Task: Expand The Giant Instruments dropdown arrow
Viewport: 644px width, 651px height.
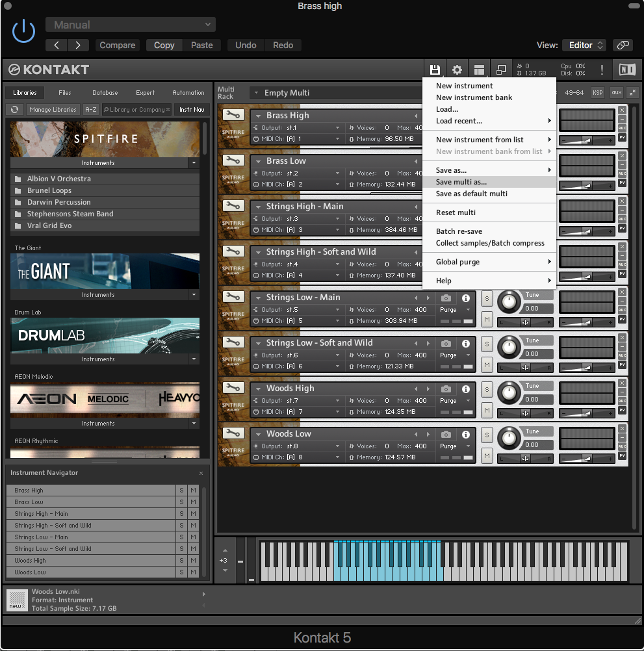Action: coord(194,295)
